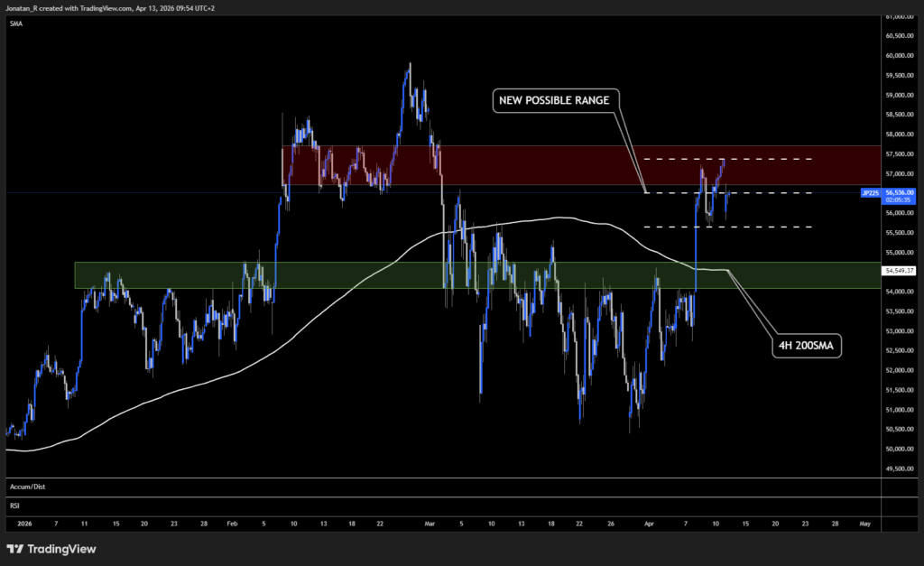Image resolution: width=924 pixels, height=566 pixels.
Task: Open the SMA indicator legend
Action: (x=16, y=24)
